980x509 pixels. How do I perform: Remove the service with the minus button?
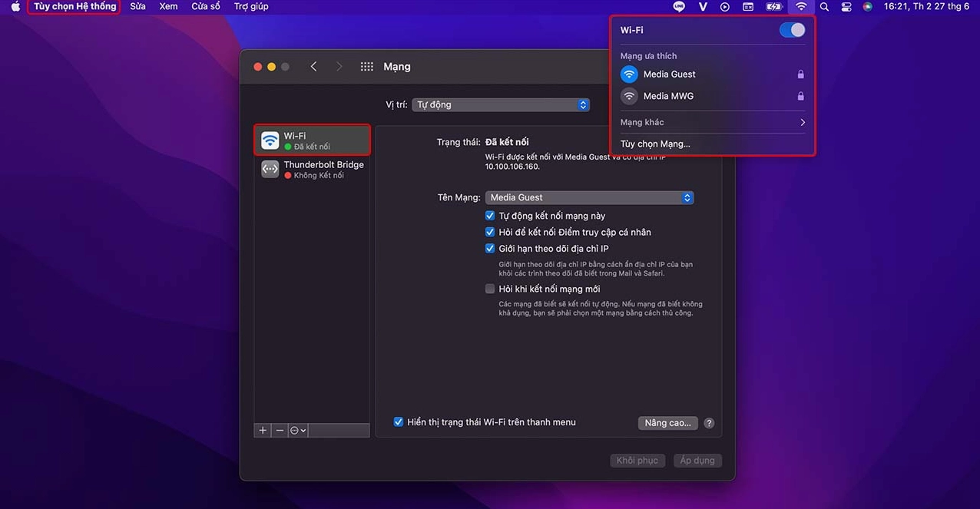point(280,431)
